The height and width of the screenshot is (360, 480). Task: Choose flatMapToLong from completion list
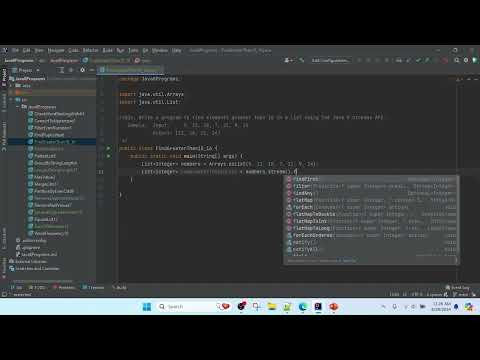[371, 228]
